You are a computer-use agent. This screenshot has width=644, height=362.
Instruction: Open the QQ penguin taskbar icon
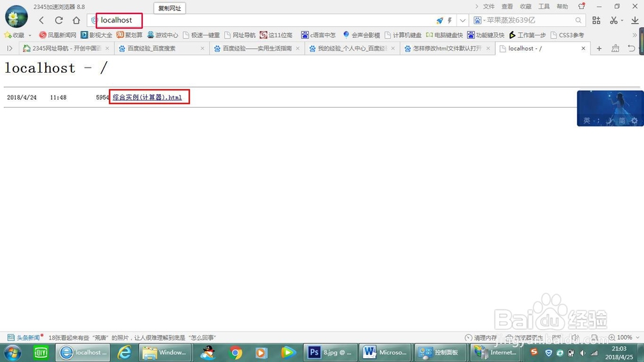[208, 352]
